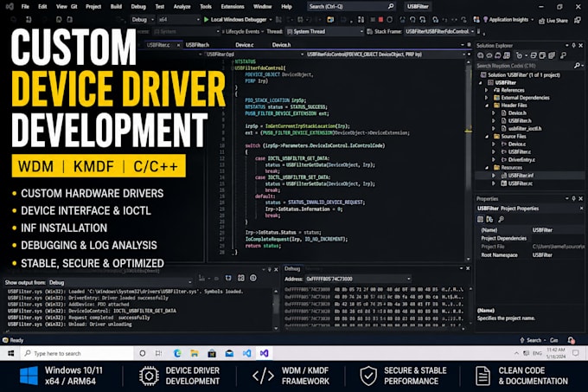Screen dimensions: 588x392
Task: Open the Thread dropdown showing System Thread
Action: (325, 31)
